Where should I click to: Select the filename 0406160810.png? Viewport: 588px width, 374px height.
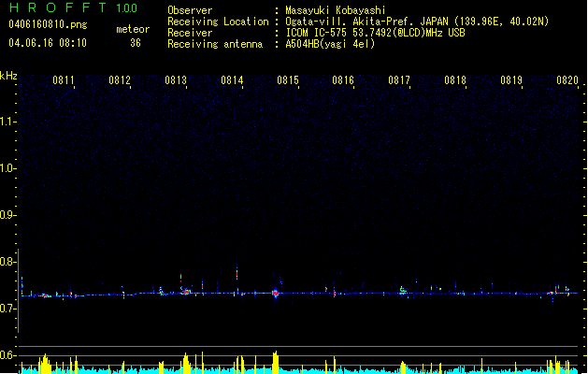click(x=48, y=24)
